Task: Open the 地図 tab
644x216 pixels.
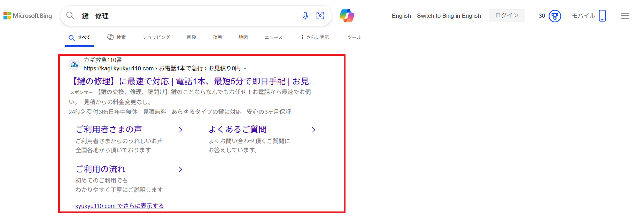Action: pyautogui.click(x=243, y=37)
